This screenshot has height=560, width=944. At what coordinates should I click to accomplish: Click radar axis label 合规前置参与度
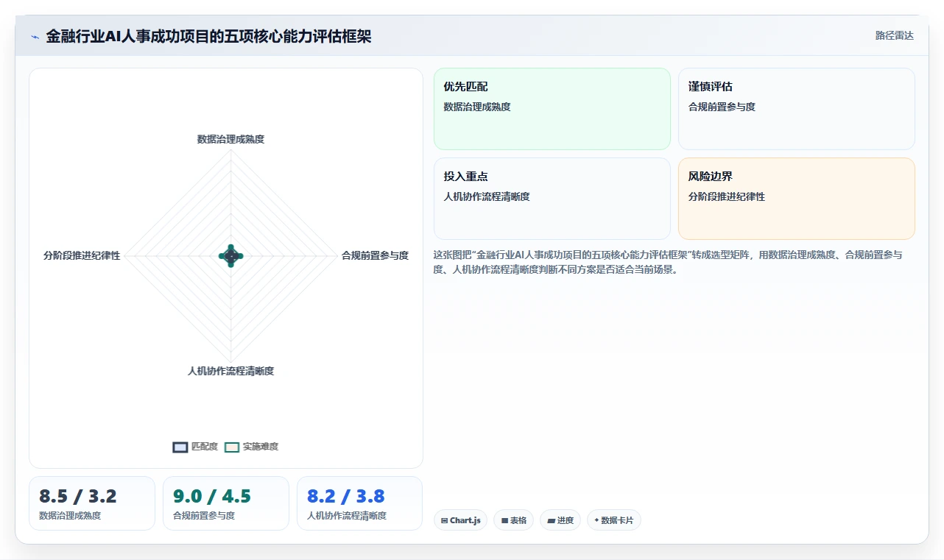pos(375,255)
